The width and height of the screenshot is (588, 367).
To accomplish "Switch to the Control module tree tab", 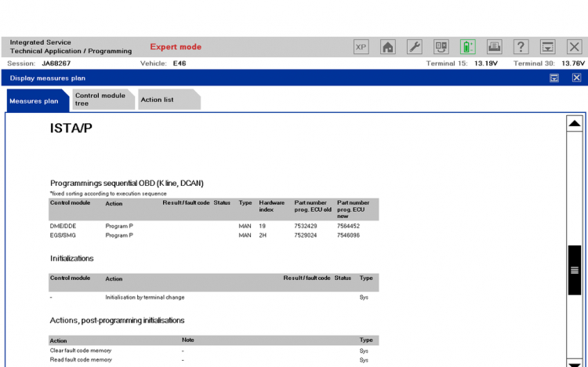I will 103,100.
